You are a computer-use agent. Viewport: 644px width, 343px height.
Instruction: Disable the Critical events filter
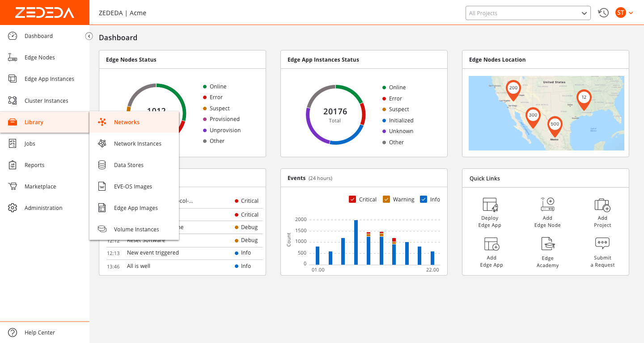[352, 199]
